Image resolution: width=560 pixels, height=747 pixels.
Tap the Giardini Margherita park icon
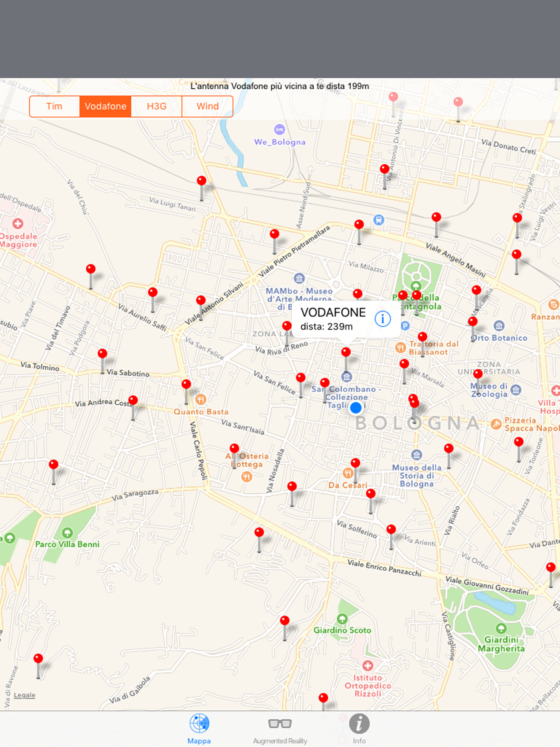[x=501, y=628]
